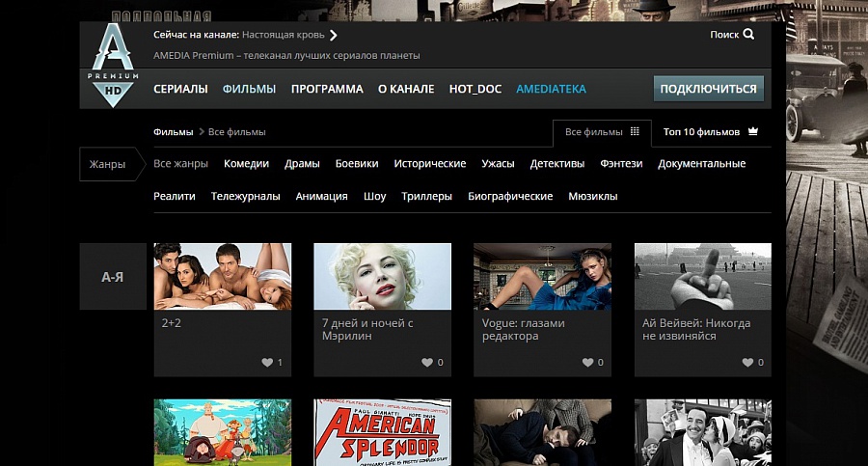Open the О КАНАЛЕ page
The image size is (868, 466).
[x=406, y=89]
